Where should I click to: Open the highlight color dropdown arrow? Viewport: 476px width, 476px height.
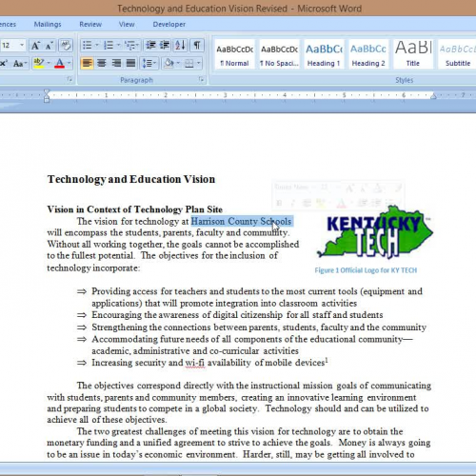pos(49,63)
